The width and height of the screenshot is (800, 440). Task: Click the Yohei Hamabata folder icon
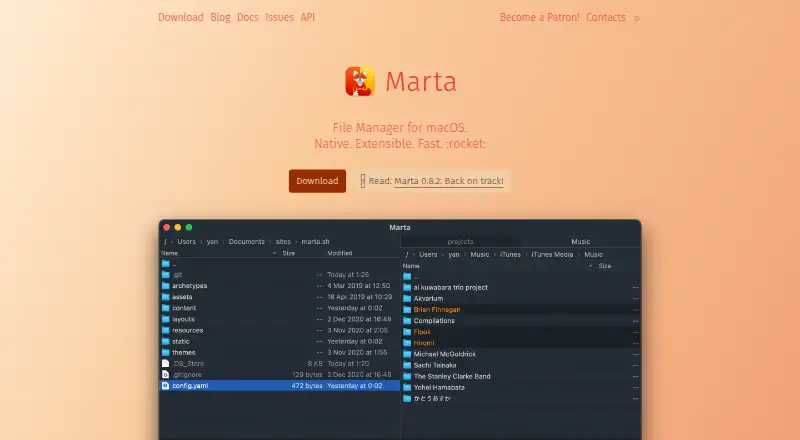pyautogui.click(x=407, y=387)
